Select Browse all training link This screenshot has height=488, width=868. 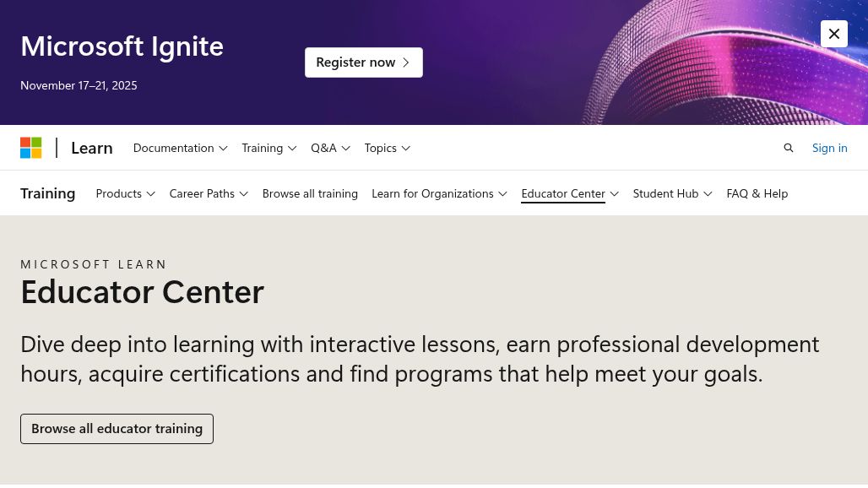point(310,193)
